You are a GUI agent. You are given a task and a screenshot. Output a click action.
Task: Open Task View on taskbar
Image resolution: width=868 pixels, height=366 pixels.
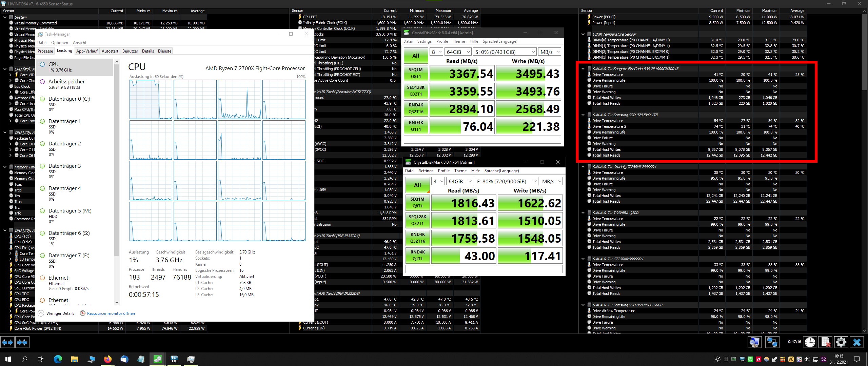40,359
